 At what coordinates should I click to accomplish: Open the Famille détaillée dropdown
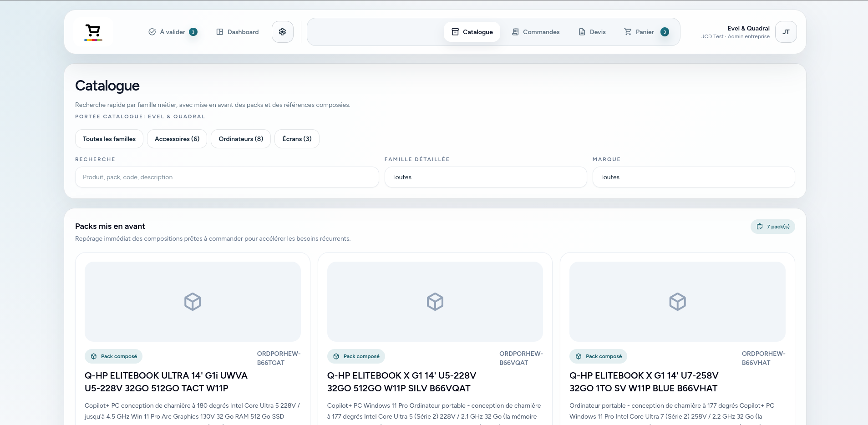(x=486, y=177)
